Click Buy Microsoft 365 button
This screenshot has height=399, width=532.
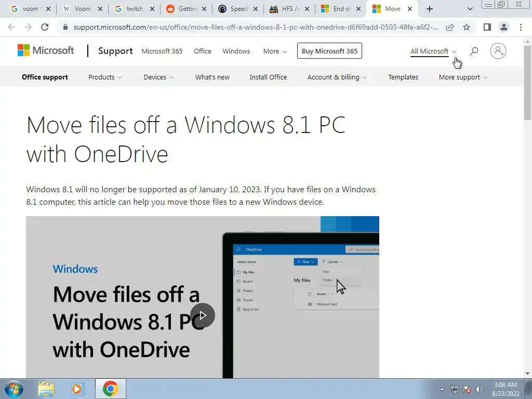pyautogui.click(x=329, y=51)
